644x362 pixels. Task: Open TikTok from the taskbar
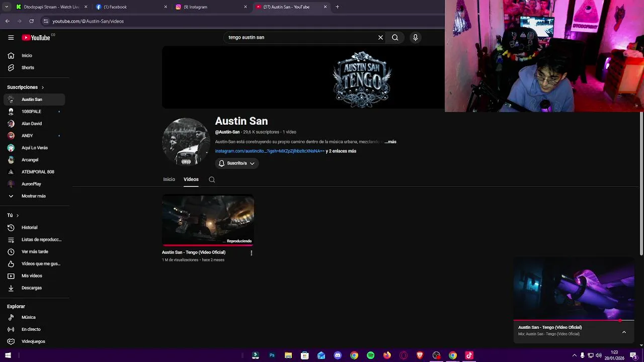click(x=469, y=355)
